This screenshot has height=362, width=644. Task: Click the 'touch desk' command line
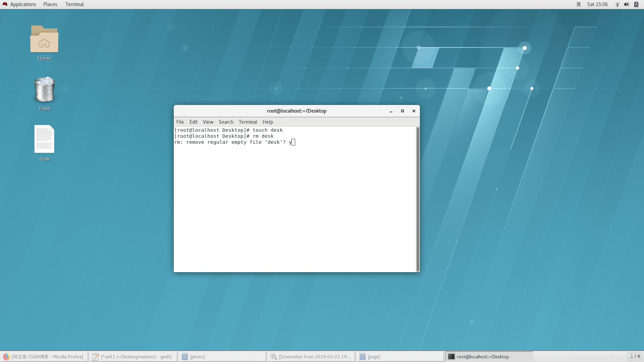[228, 130]
